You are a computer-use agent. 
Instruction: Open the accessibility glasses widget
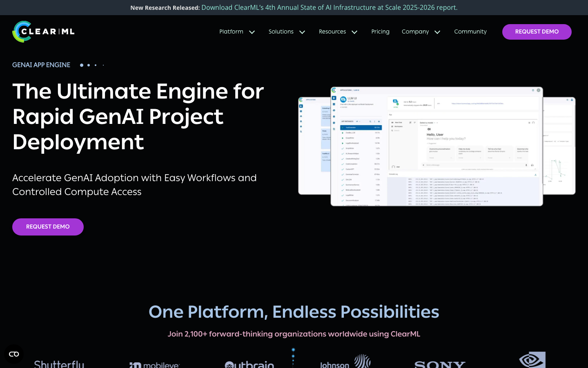pyautogui.click(x=14, y=354)
